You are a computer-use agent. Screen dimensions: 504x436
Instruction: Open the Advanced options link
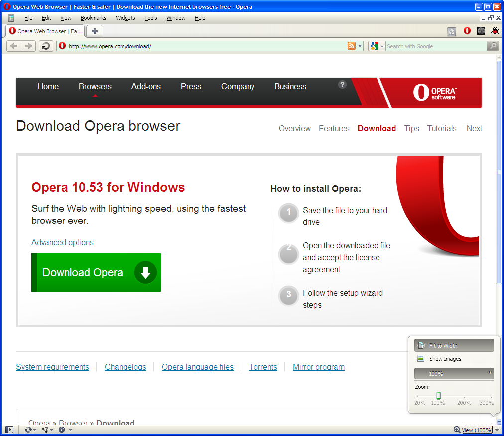(x=62, y=242)
